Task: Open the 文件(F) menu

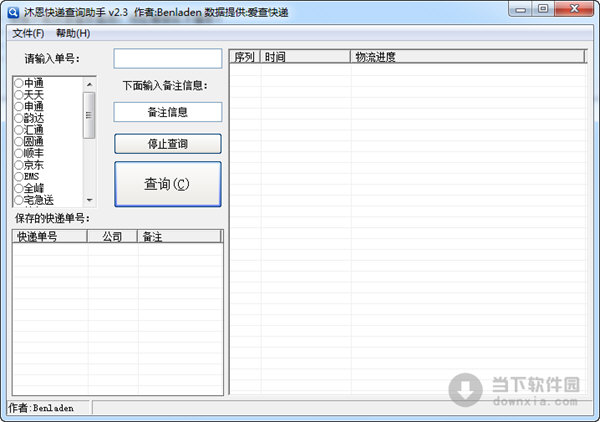Action: [x=28, y=34]
